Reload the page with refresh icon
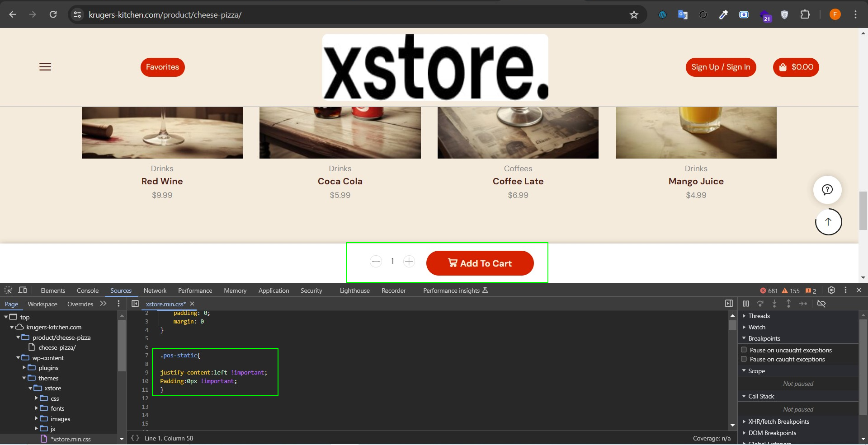Screen dimensions: 868x445 pyautogui.click(x=53, y=14)
